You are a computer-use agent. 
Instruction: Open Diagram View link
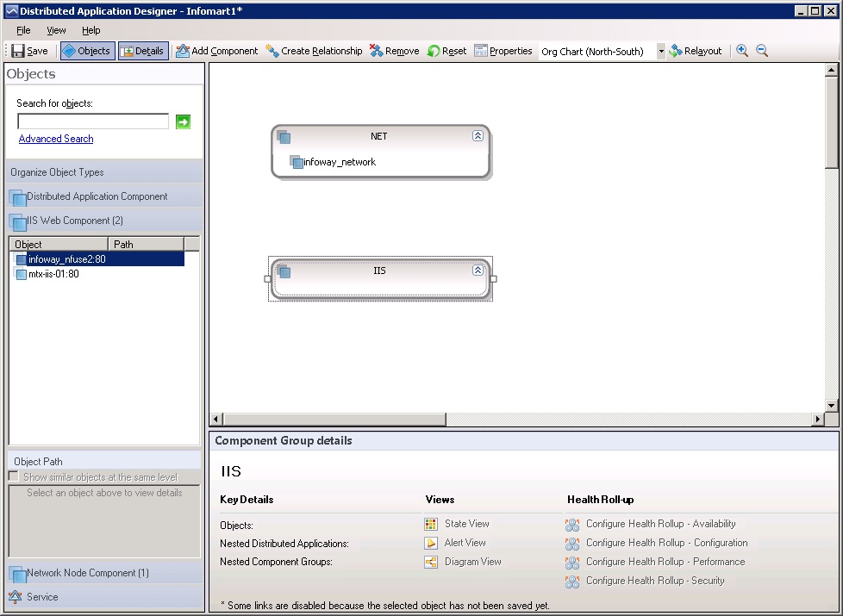[472, 562]
